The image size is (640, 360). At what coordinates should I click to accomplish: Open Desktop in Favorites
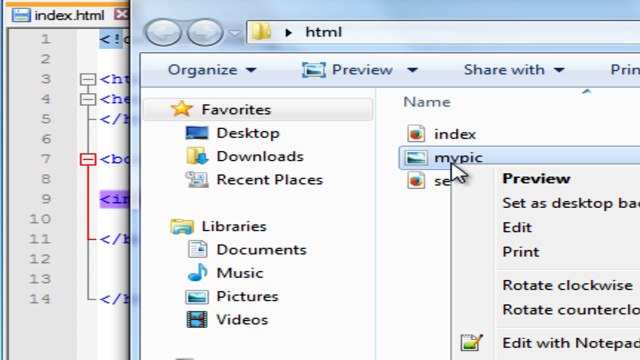point(248,133)
